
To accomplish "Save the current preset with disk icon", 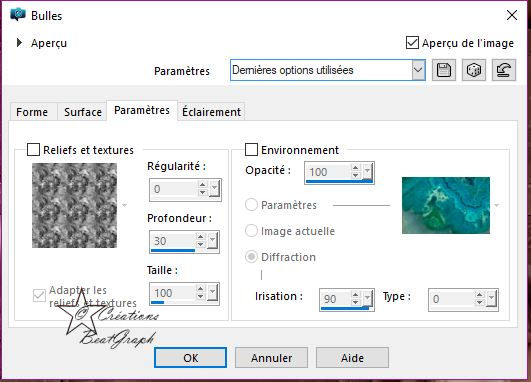I will 444,70.
